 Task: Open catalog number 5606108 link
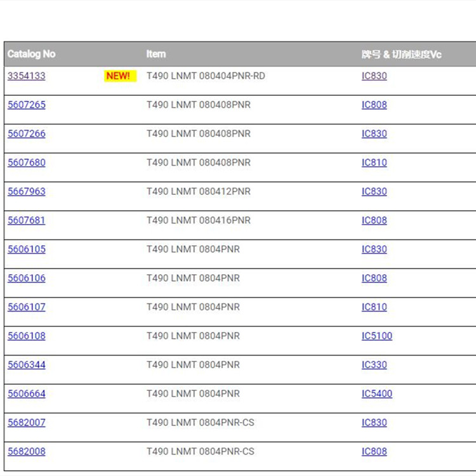click(x=27, y=336)
